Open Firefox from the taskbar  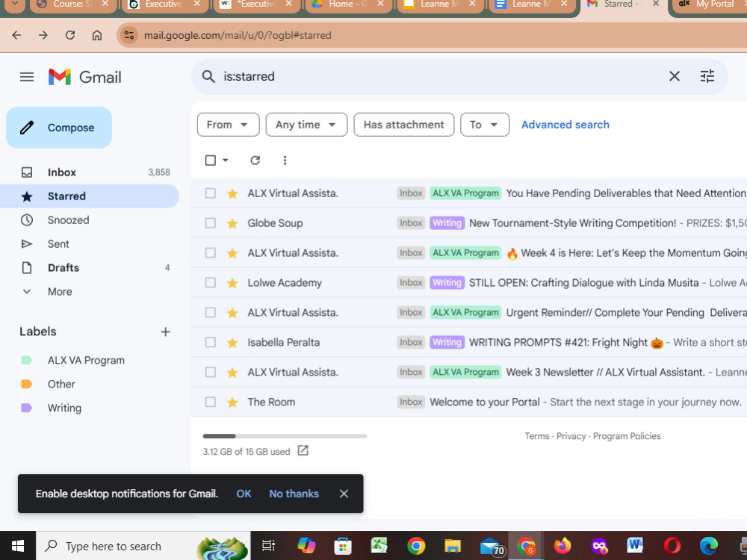point(562,547)
